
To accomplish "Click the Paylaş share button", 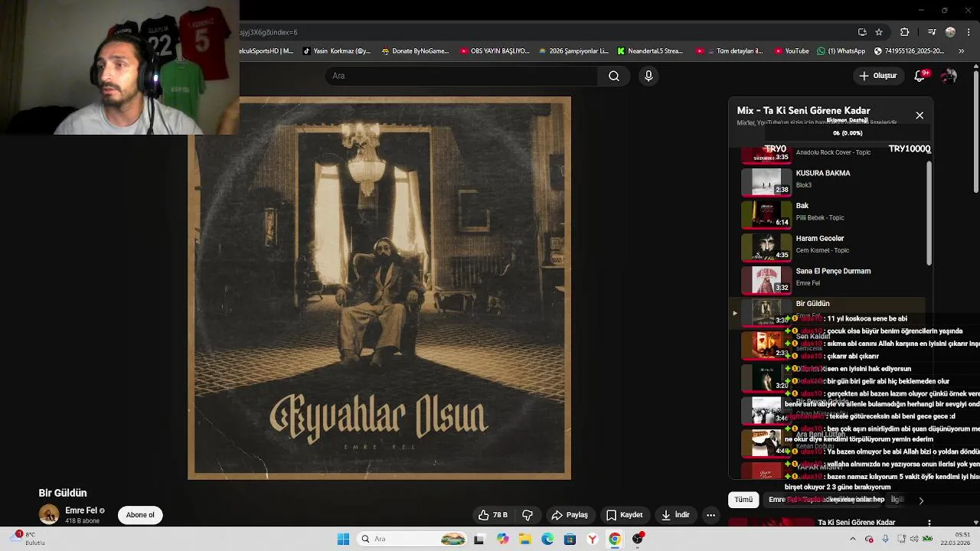I will click(570, 515).
